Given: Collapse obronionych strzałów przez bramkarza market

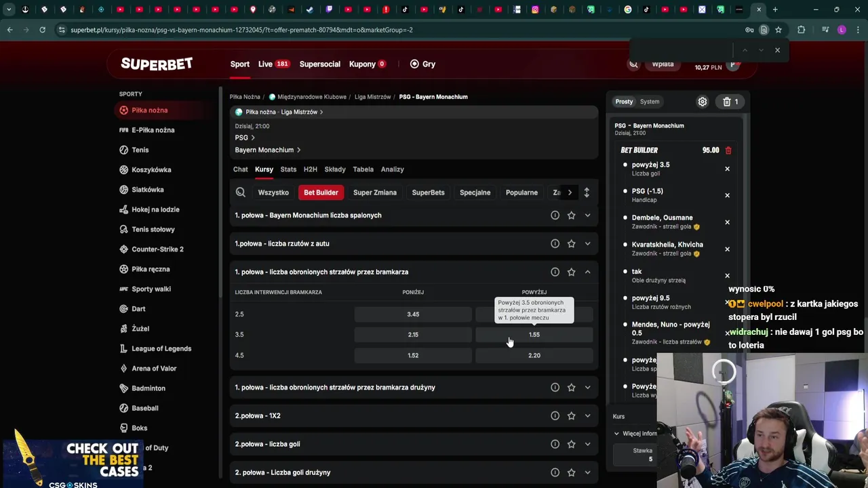Looking at the screenshot, I should click(x=587, y=272).
